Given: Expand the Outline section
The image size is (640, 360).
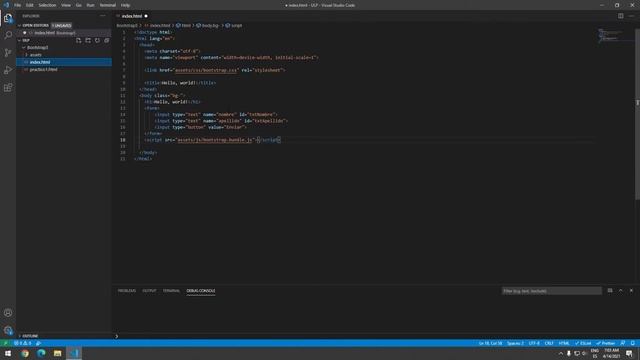Looking at the screenshot, I should [x=30, y=336].
